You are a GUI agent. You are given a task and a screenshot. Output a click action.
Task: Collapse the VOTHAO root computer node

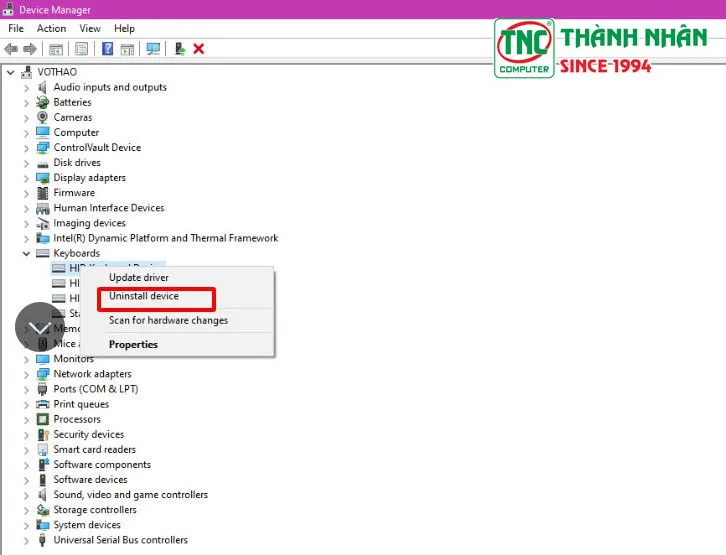click(11, 72)
